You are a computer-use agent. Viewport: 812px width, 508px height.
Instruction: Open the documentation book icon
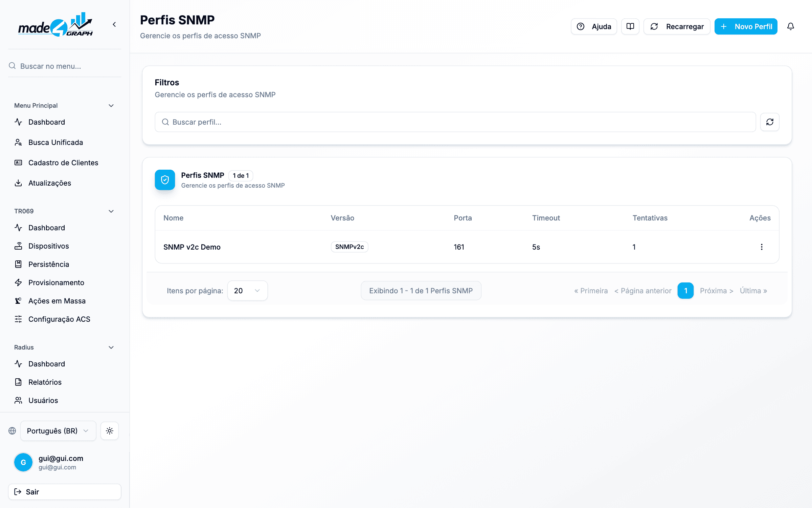pos(630,26)
